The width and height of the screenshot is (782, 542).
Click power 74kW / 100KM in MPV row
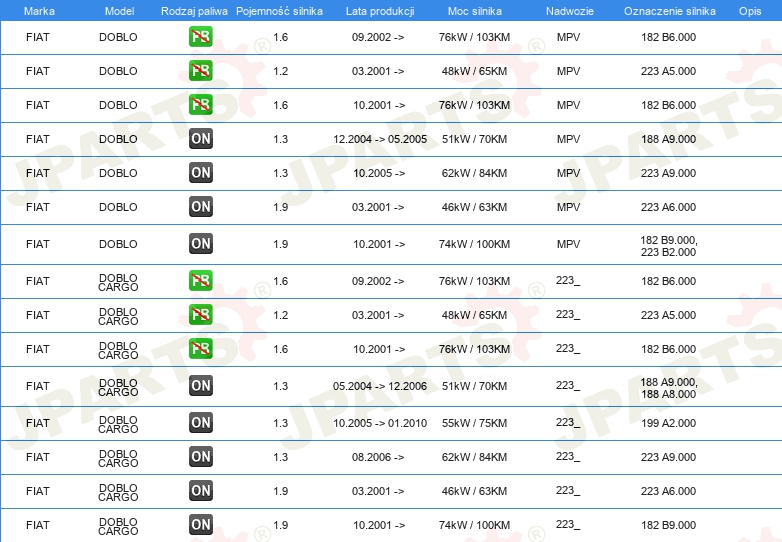[474, 244]
